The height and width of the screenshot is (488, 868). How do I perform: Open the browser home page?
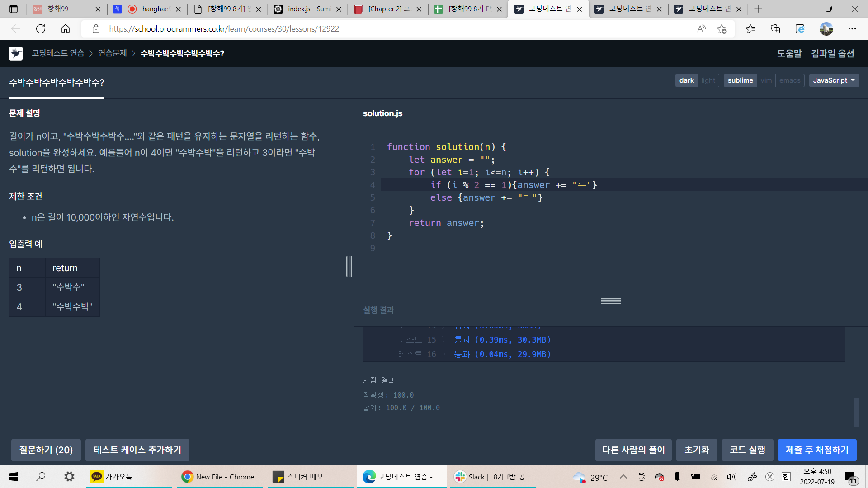(66, 29)
